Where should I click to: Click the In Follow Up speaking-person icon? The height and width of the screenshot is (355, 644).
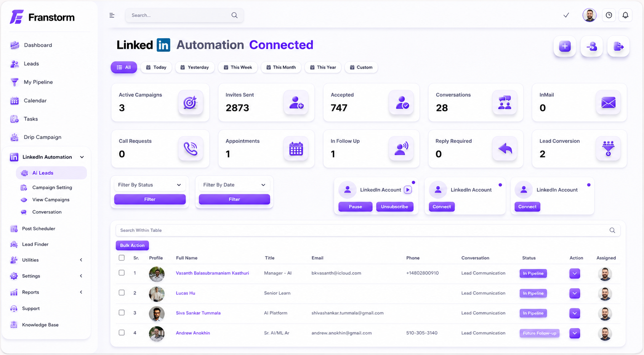[401, 149]
